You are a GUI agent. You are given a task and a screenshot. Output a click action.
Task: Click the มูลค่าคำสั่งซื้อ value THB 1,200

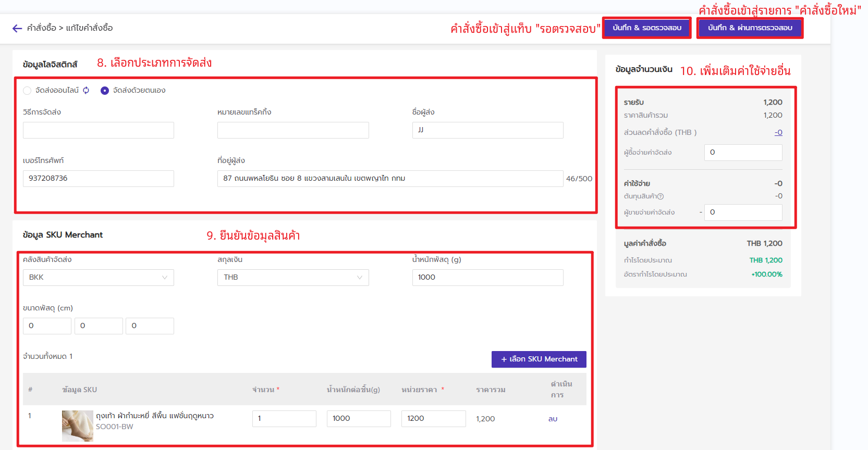tap(764, 244)
